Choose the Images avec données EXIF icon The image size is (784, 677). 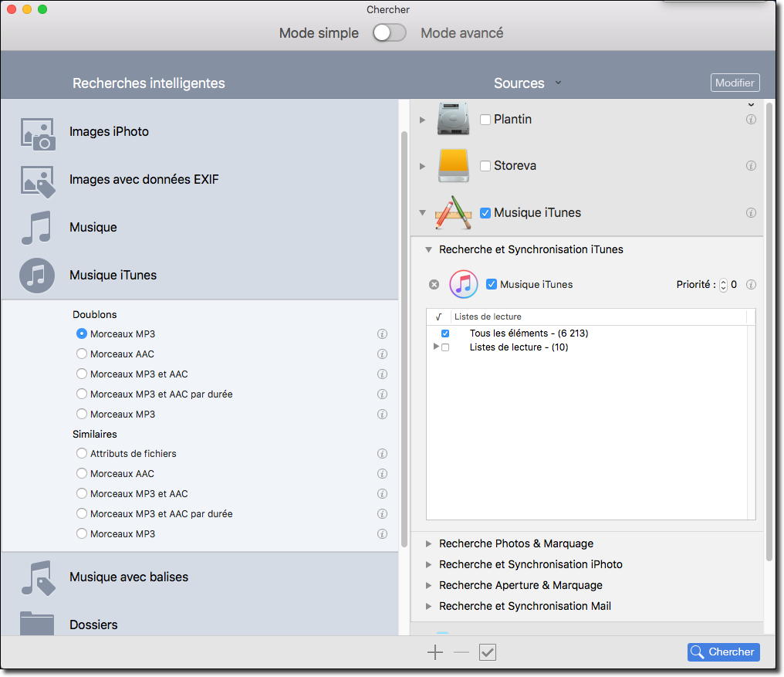click(x=38, y=181)
